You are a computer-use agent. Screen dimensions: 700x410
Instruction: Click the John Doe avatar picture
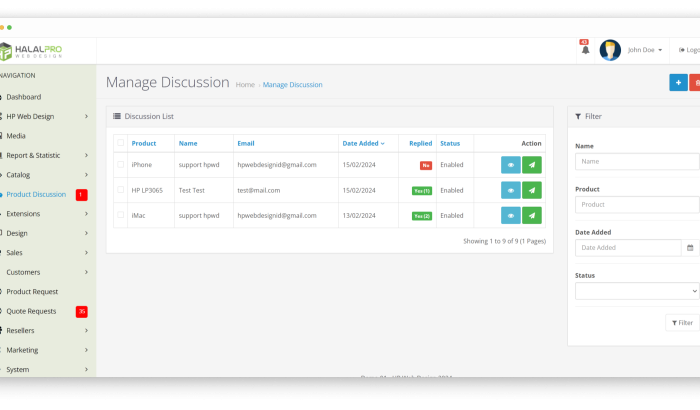pyautogui.click(x=610, y=50)
